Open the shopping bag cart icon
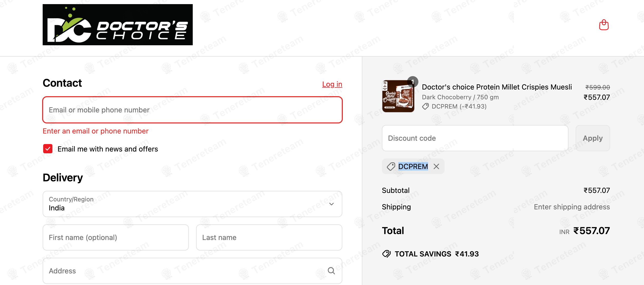644x285 pixels. (x=604, y=25)
